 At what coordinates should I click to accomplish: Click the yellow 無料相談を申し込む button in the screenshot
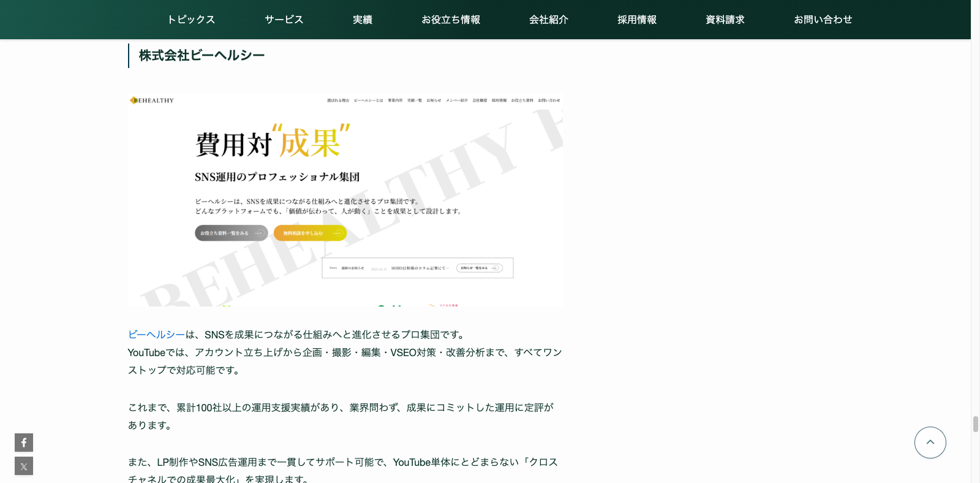point(310,233)
